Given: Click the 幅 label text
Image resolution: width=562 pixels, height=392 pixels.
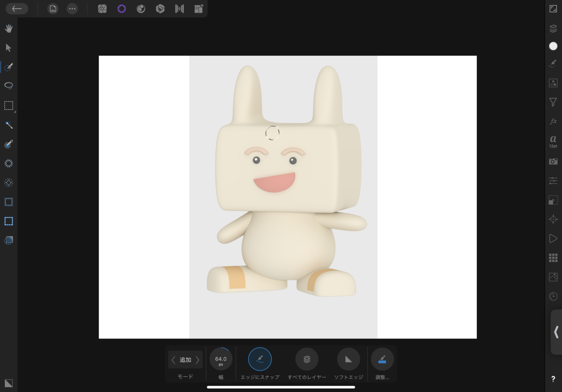Looking at the screenshot, I should [221, 377].
